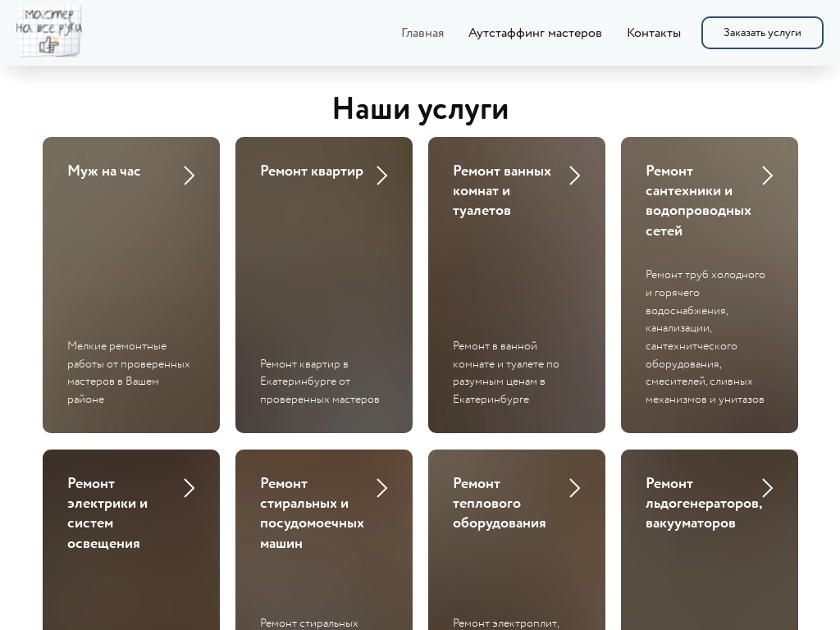
Task: Select the arrow on 'Ремонт электрики и систем освещения'
Action: click(x=189, y=488)
